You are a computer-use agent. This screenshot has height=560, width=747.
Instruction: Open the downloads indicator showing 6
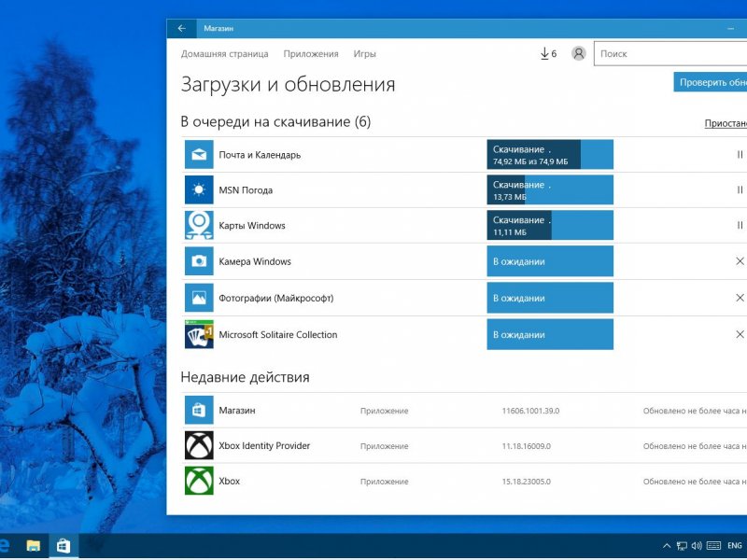point(548,54)
